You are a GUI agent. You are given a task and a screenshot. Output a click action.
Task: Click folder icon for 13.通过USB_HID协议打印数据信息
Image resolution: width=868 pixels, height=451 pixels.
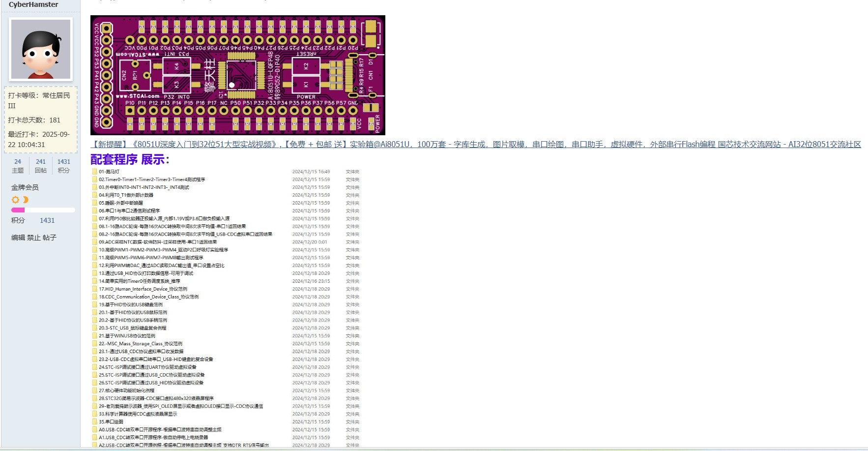coord(95,273)
